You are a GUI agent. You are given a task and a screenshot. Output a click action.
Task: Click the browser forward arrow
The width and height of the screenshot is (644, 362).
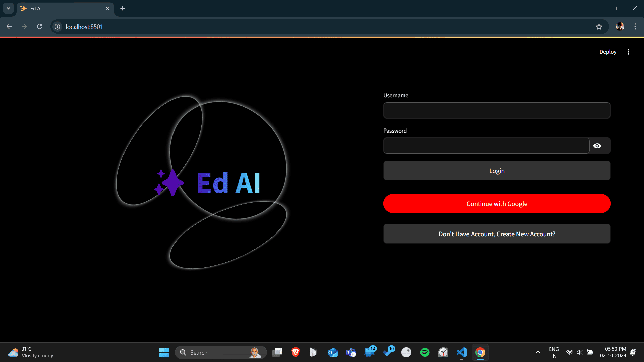click(24, 27)
